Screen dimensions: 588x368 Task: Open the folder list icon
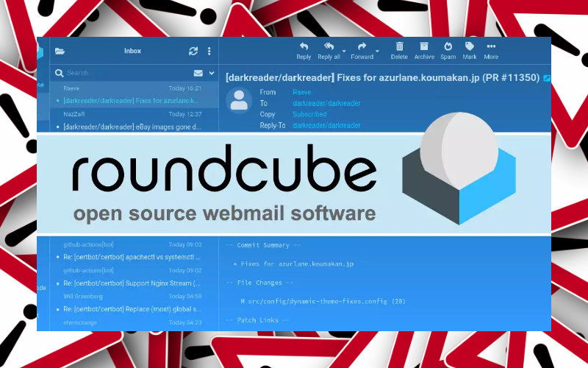60,52
